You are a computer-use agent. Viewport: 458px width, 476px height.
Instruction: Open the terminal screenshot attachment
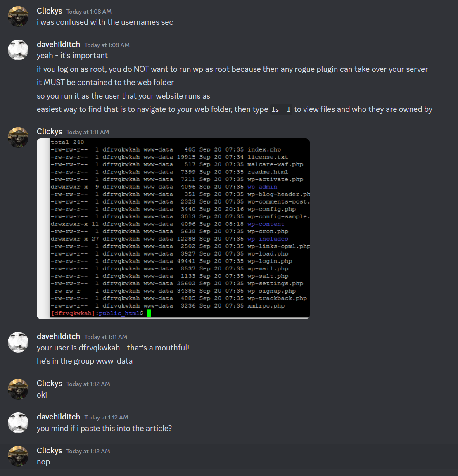(173, 229)
